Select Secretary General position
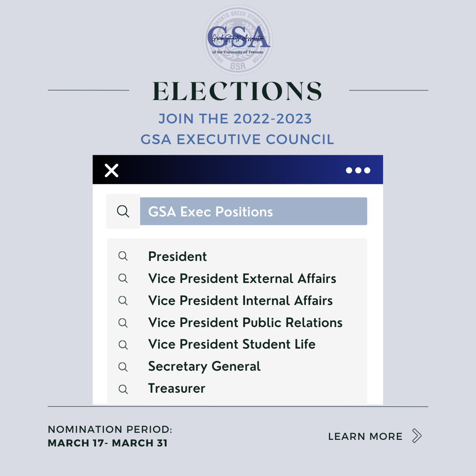Viewport: 476px width, 476px height. point(204,366)
